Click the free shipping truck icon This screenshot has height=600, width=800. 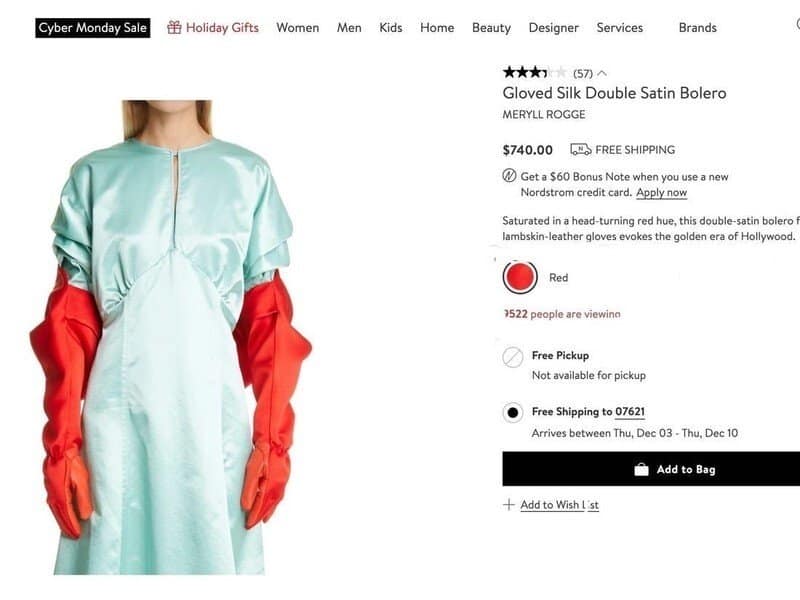click(x=581, y=149)
